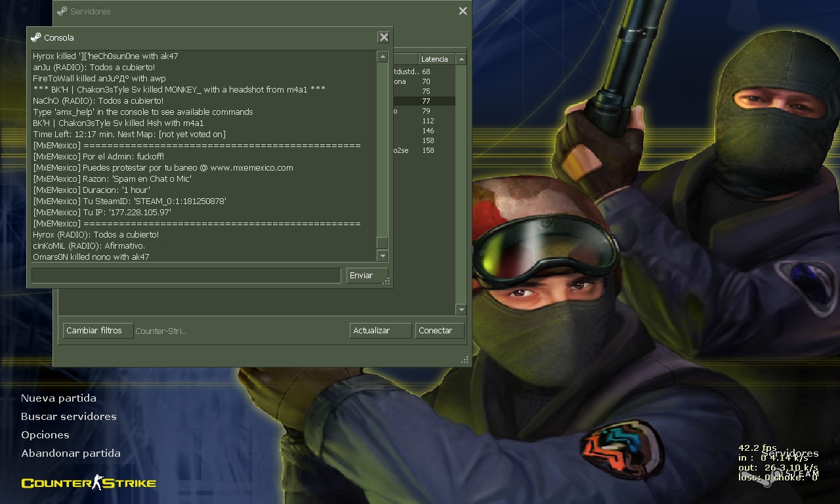Viewport: 840px width, 504px height.
Task: Click console line 'FireToWall killed anJu' with awp
Action: 99,78
